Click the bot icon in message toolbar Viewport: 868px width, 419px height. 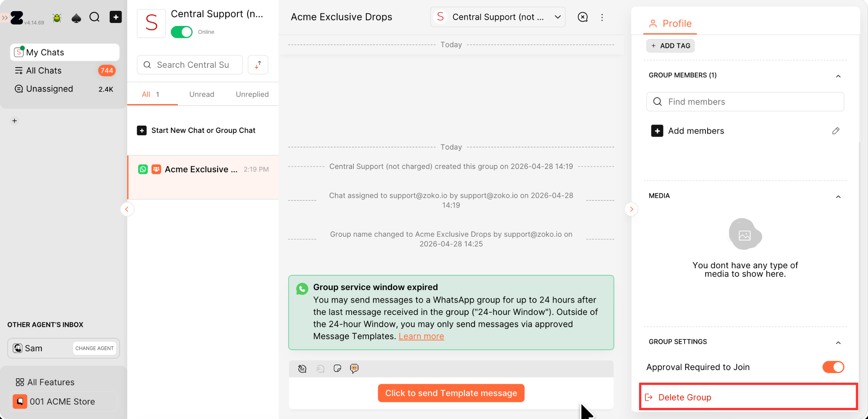pyautogui.click(x=354, y=368)
